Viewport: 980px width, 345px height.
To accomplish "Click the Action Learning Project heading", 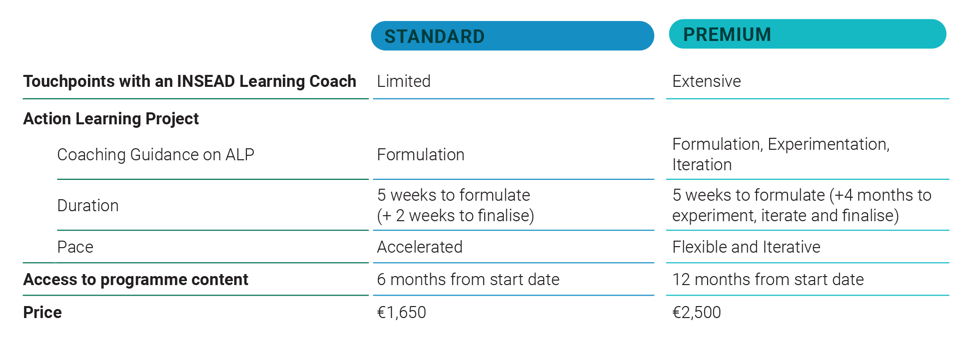I will pos(111,119).
